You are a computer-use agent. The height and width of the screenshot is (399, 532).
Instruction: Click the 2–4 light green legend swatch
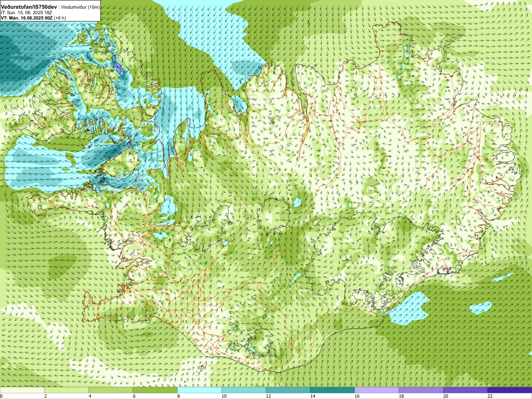66,390
